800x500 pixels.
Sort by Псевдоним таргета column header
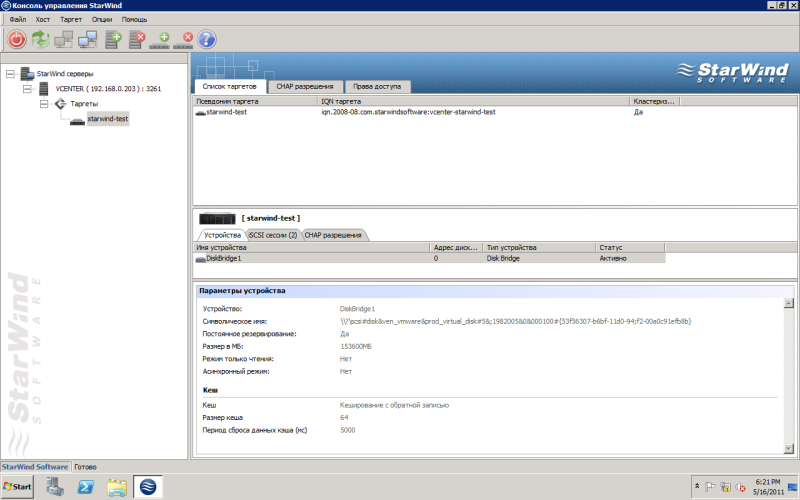[x=256, y=101]
